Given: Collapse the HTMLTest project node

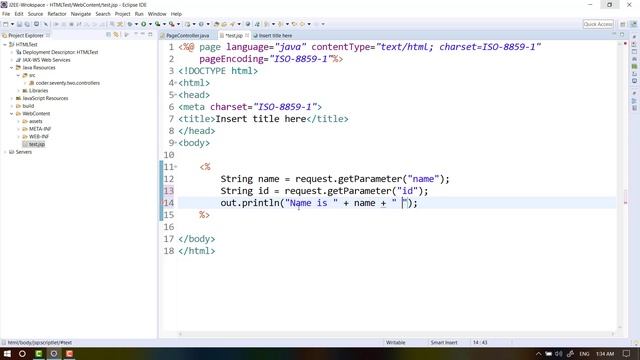Looking at the screenshot, I should [5, 44].
